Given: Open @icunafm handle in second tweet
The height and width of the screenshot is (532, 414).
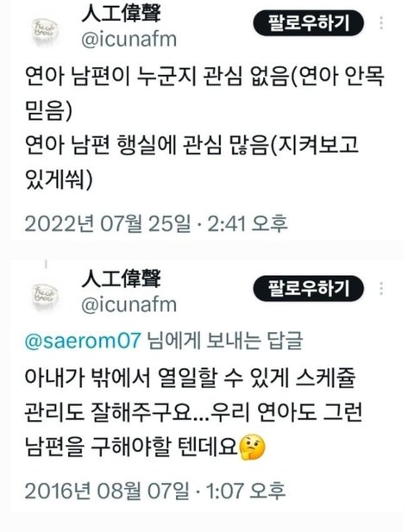Looking at the screenshot, I should click(129, 305).
